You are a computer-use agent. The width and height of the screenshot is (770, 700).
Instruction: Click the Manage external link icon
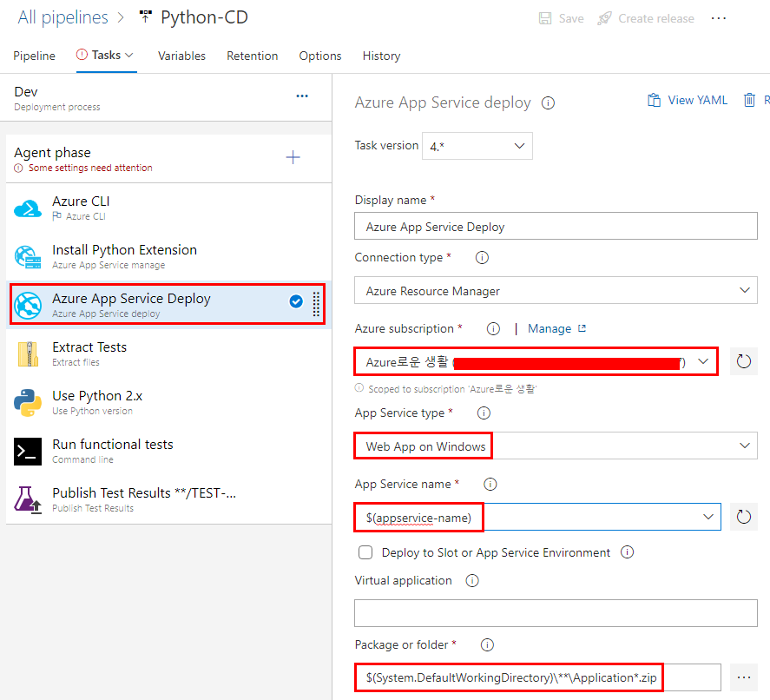(582, 328)
